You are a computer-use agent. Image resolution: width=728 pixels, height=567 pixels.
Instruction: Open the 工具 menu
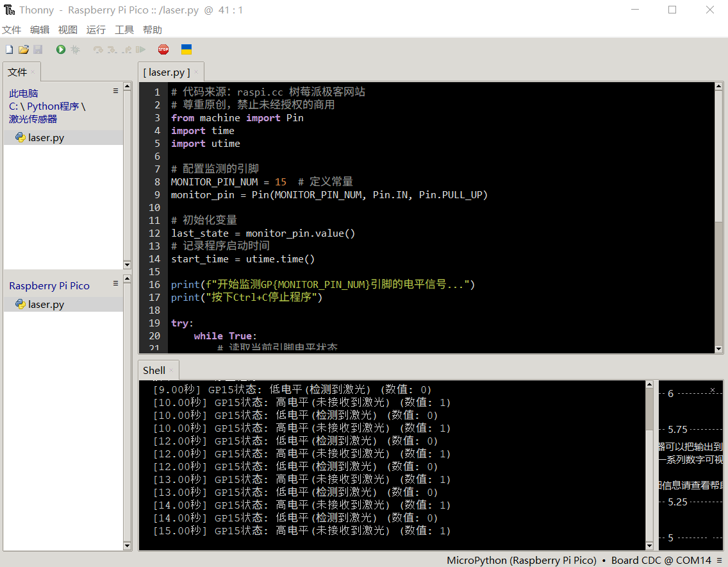coord(124,30)
